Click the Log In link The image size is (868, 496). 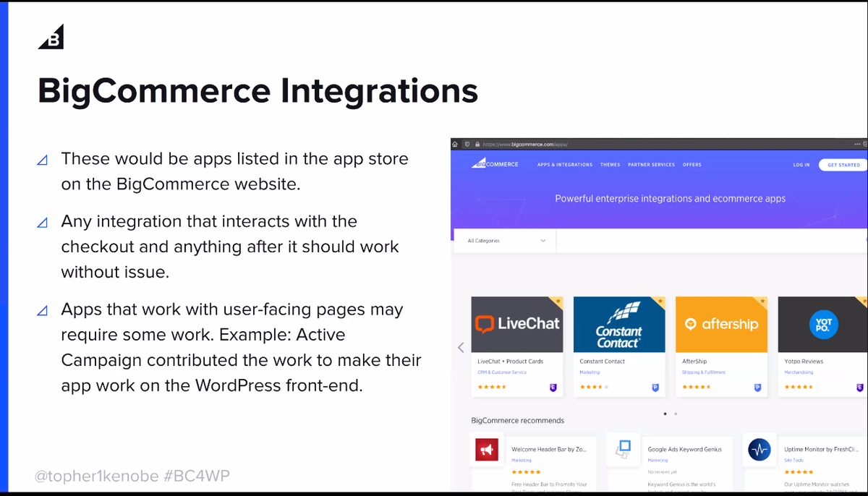(x=801, y=165)
